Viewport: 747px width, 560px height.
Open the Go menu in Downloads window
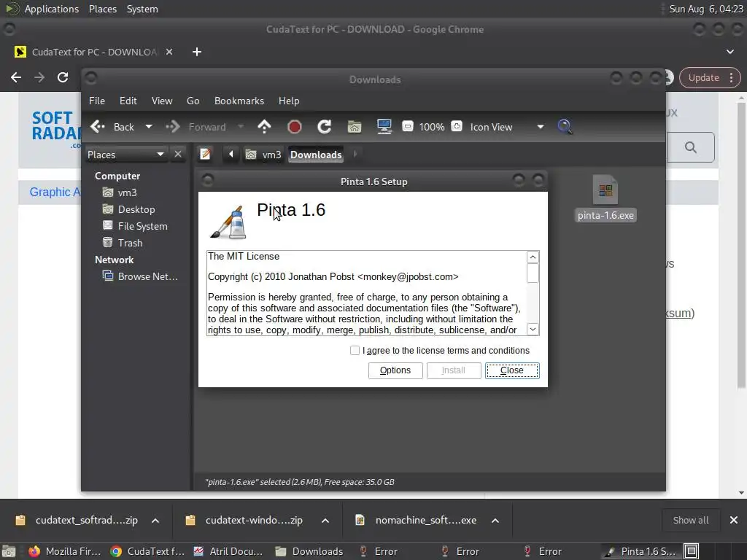193,101
